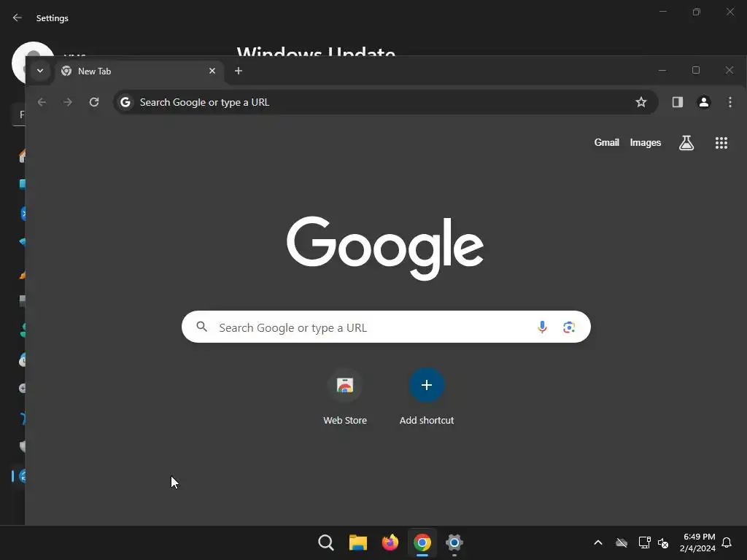The image size is (747, 560).
Task: Bookmark this tab with the star icon
Action: (641, 102)
